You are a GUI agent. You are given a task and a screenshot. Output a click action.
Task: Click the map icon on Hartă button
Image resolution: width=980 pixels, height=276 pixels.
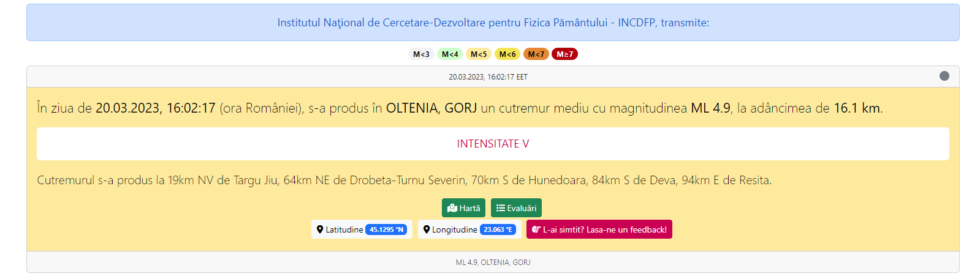pyautogui.click(x=452, y=208)
